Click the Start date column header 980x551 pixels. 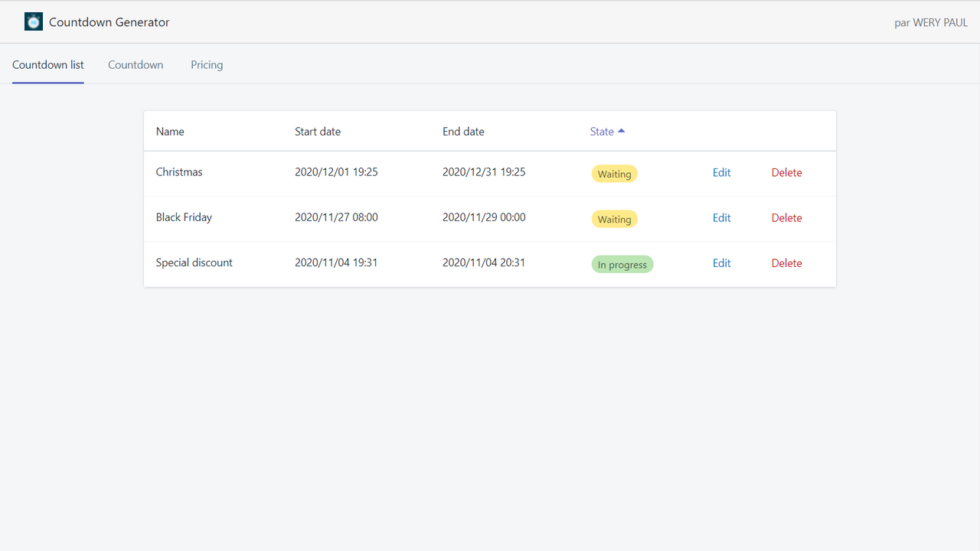pyautogui.click(x=318, y=132)
